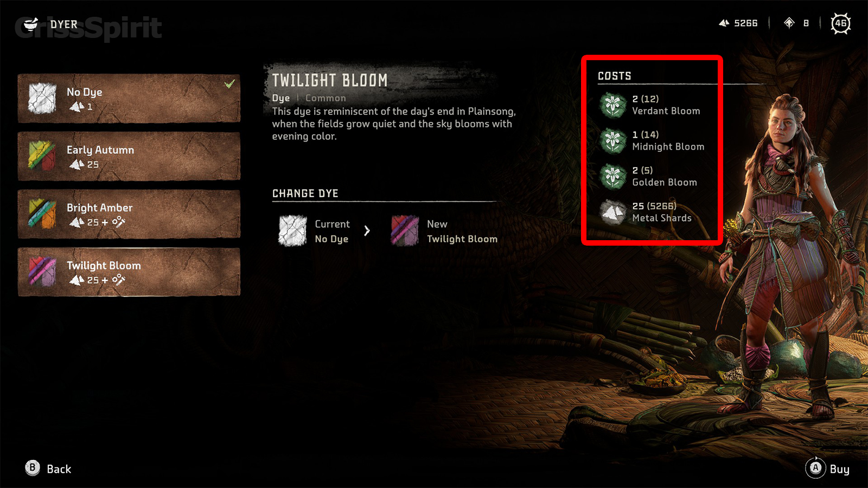The width and height of the screenshot is (868, 488).
Task: Click the New Twilight Bloom swatch preview
Action: pyautogui.click(x=405, y=230)
